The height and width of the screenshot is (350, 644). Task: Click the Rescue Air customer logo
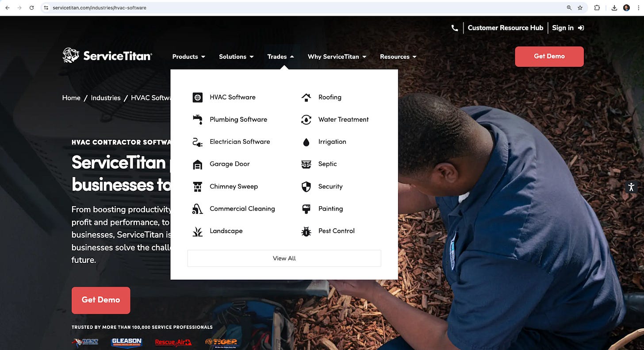click(173, 342)
